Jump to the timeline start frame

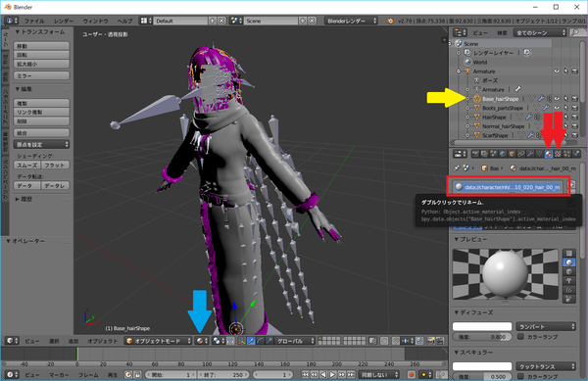coord(305,374)
